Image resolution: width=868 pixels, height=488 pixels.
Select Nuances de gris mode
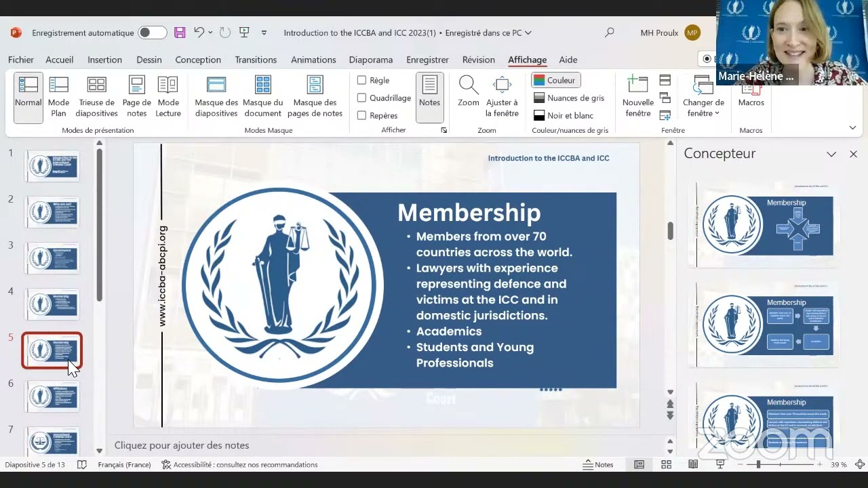pos(569,98)
